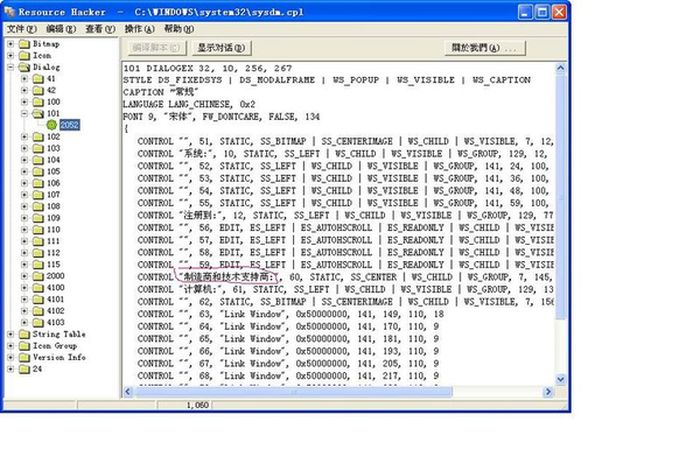Screen dimensions: 700x450
Task: Click the String Table folder icon
Action: click(24, 334)
